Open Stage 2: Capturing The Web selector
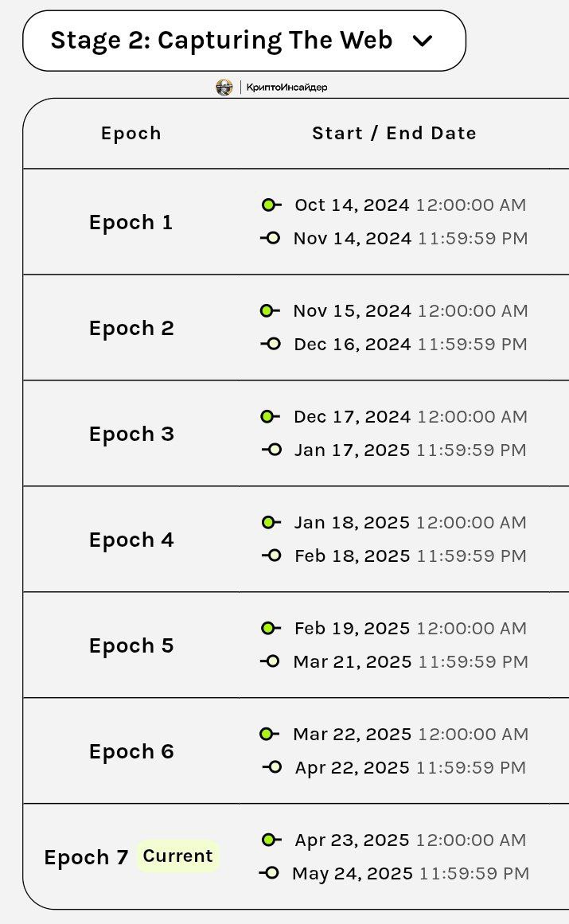This screenshot has height=924, width=569. 244,41
